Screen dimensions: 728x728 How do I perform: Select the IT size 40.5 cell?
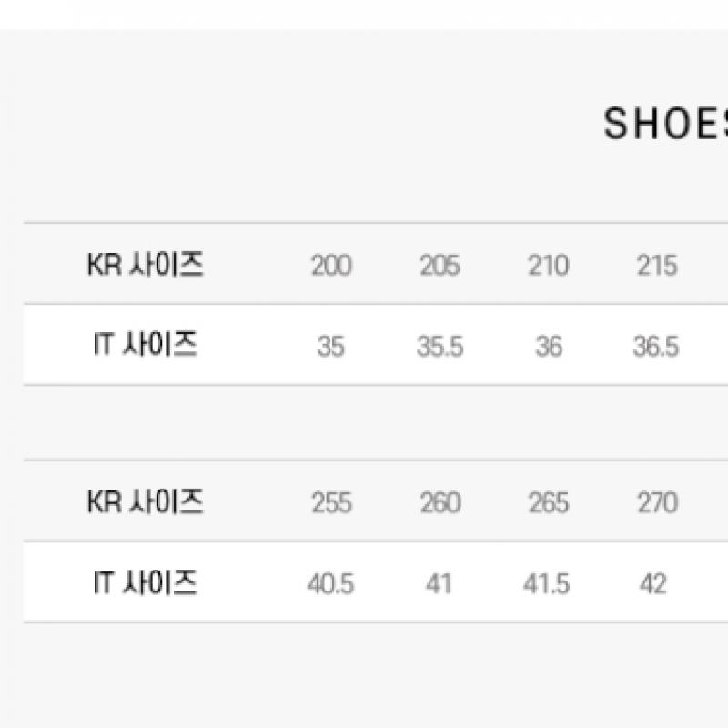[330, 583]
